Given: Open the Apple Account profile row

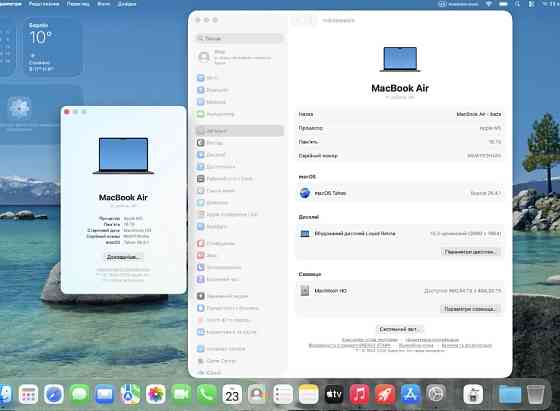Looking at the screenshot, I should point(240,57).
